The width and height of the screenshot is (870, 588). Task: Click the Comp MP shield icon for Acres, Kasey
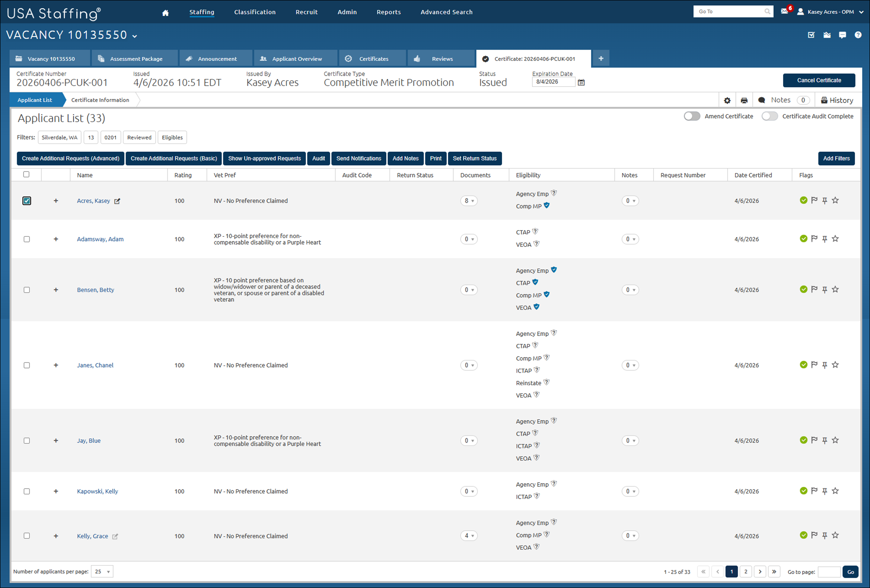click(547, 206)
